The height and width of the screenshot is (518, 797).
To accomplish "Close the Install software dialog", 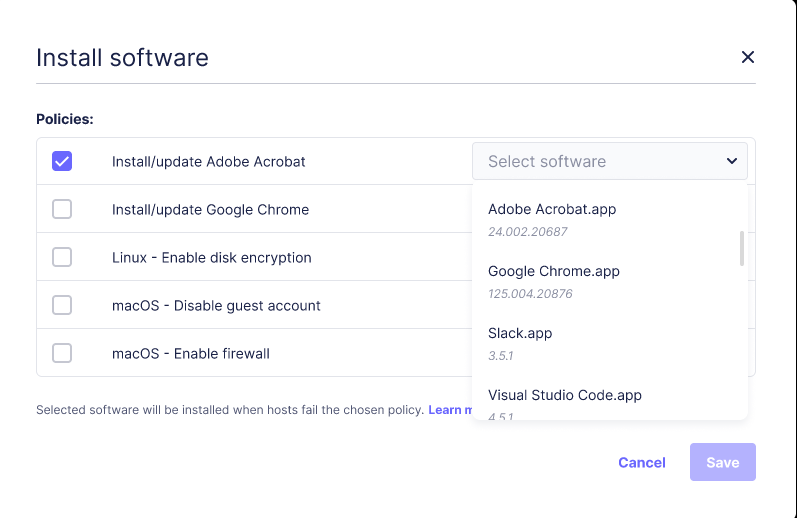I will click(747, 58).
